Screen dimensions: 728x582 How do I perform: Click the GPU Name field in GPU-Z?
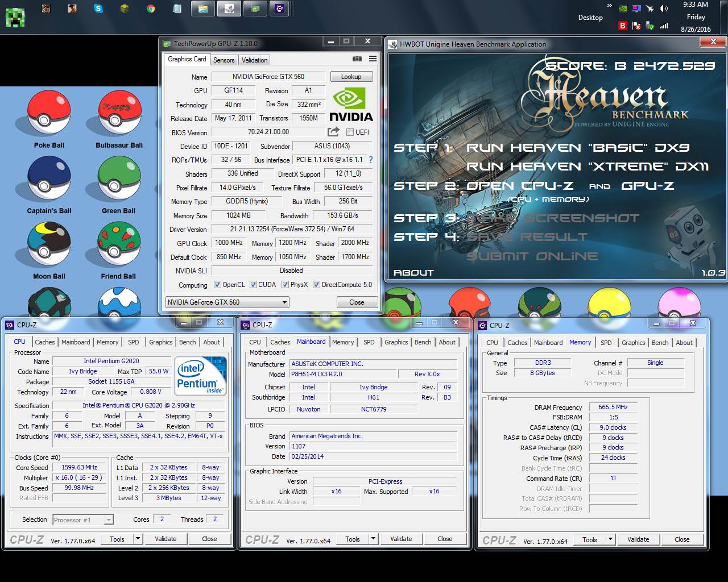(x=268, y=77)
